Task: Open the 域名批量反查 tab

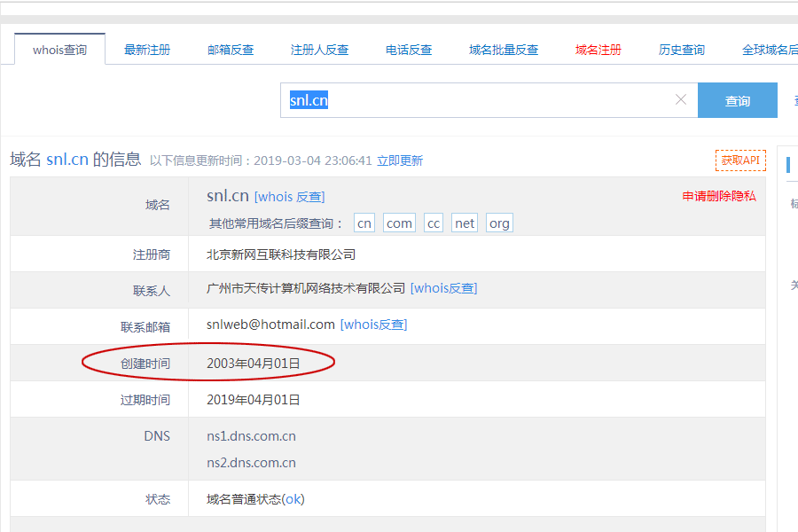Action: (504, 50)
